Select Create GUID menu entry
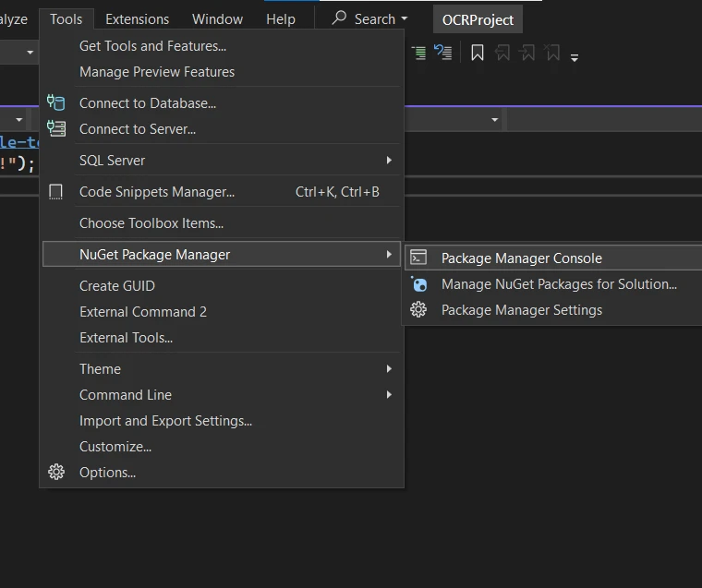 click(117, 286)
